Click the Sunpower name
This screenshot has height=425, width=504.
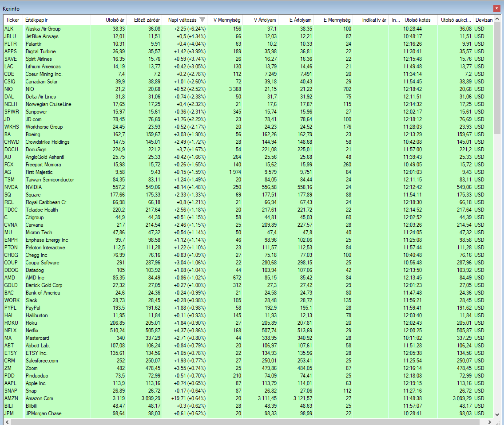[x=36, y=112]
